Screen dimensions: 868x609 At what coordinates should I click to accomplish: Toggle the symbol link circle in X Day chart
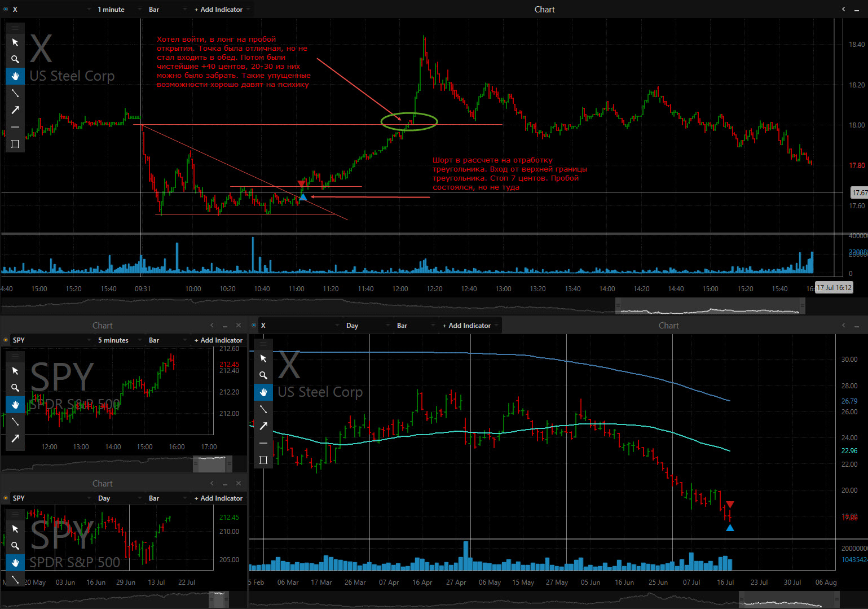point(254,326)
